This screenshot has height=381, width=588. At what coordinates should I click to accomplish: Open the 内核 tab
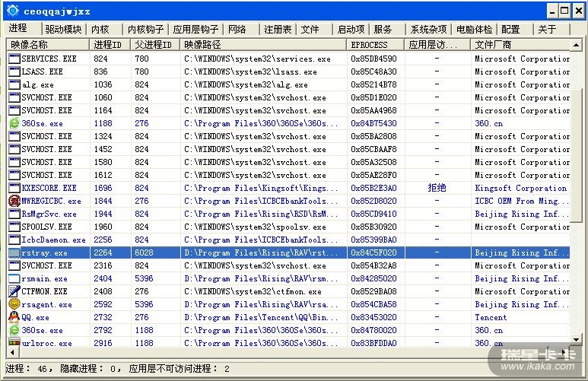[x=100, y=29]
